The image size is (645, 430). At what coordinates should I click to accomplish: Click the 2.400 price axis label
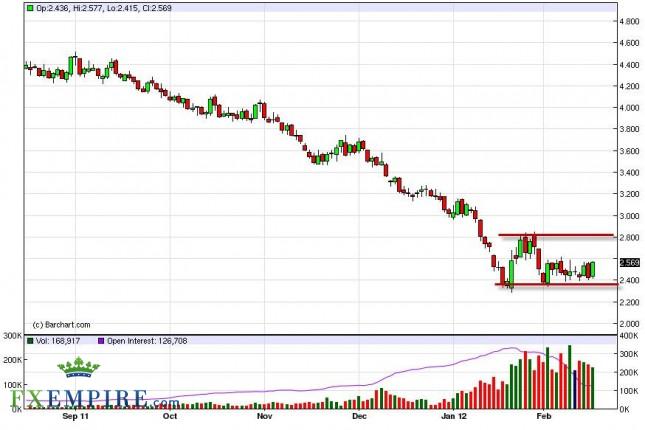pyautogui.click(x=629, y=280)
